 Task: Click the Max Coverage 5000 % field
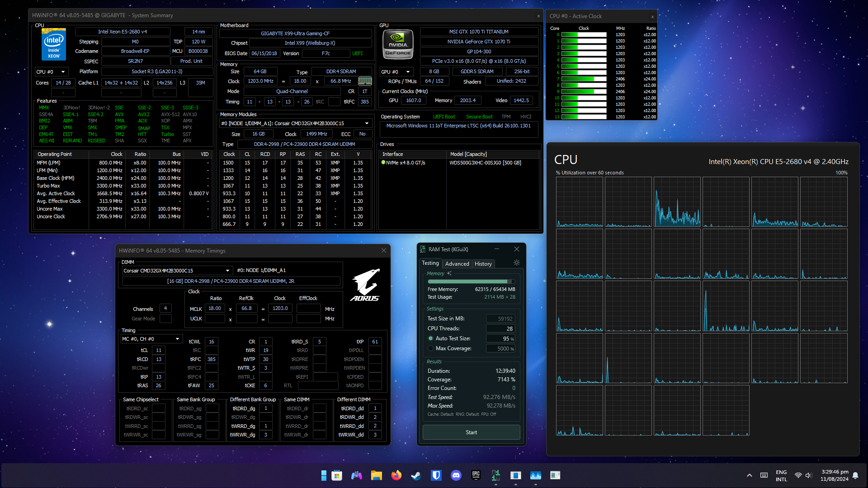(501, 349)
